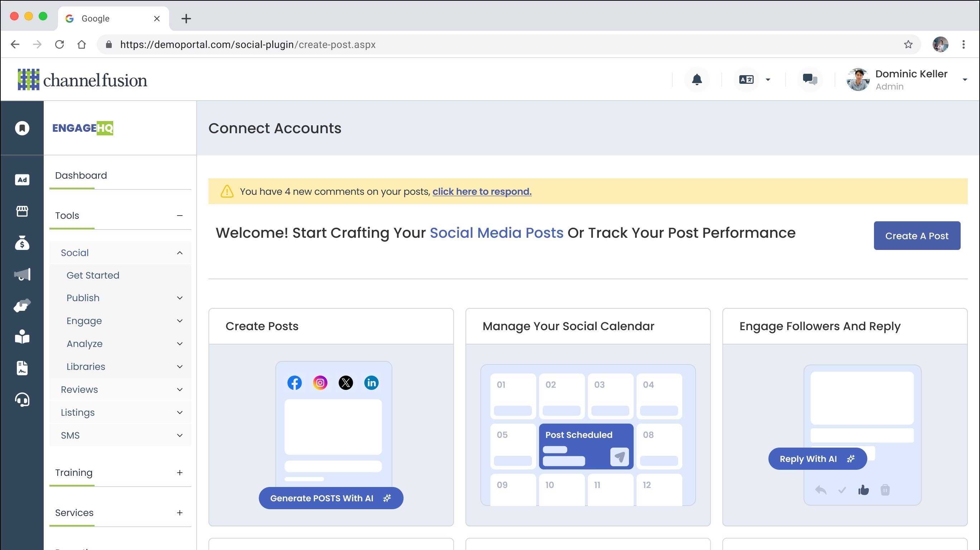Click the money bag sidebar icon
Viewport: 980px width, 550px height.
(x=22, y=243)
